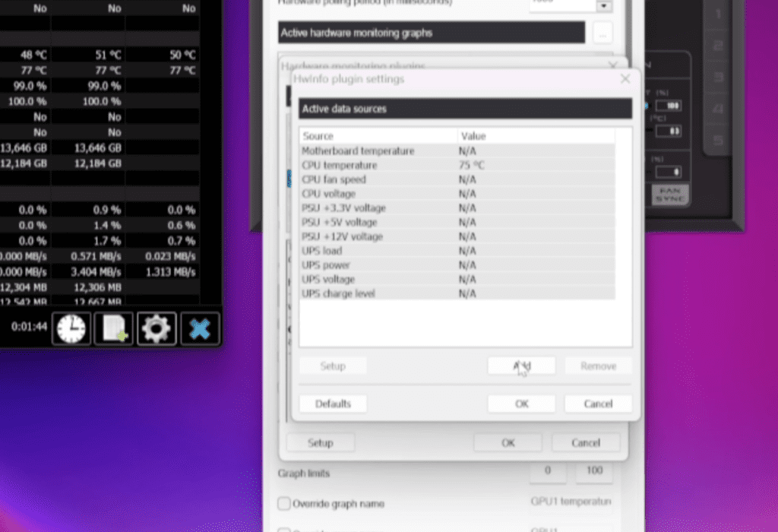Viewport: 778px width, 532px height.
Task: Click the blue X detach icon
Action: [x=199, y=328]
